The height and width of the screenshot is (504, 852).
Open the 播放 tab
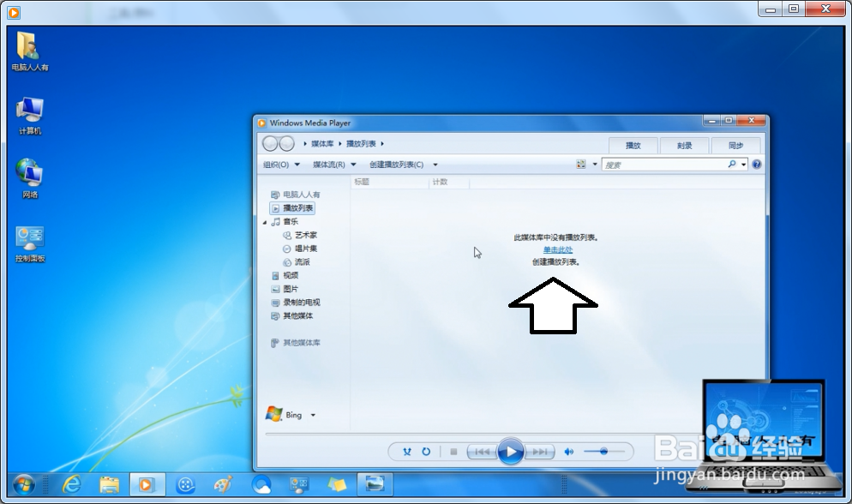(x=633, y=145)
